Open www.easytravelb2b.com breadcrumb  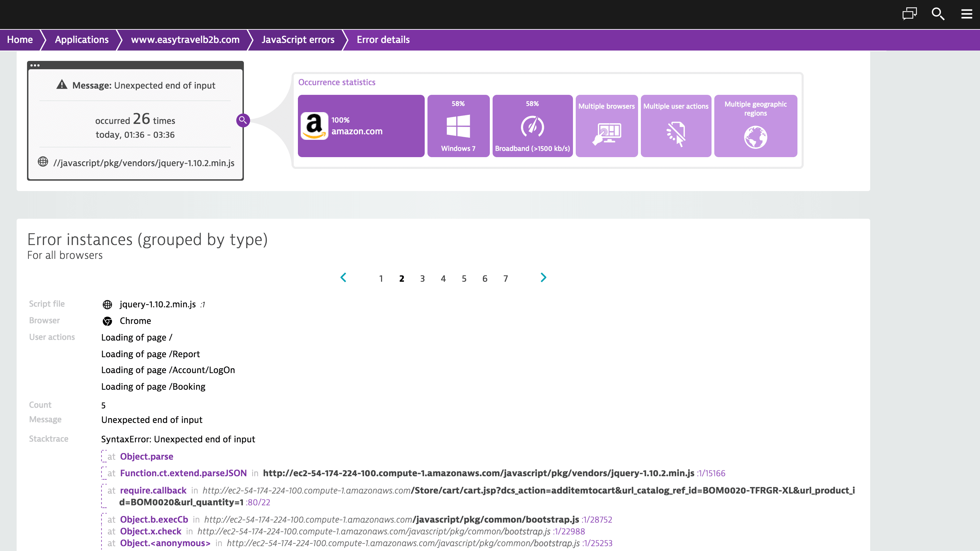coord(185,39)
